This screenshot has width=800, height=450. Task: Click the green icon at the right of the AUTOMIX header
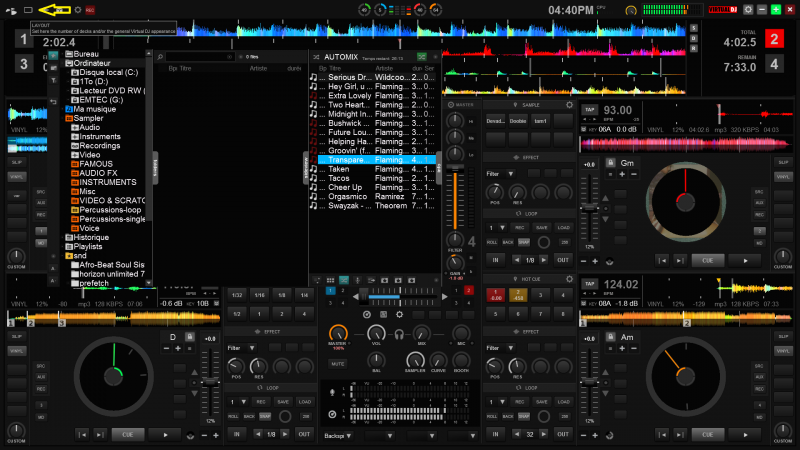pyautogui.click(x=421, y=57)
